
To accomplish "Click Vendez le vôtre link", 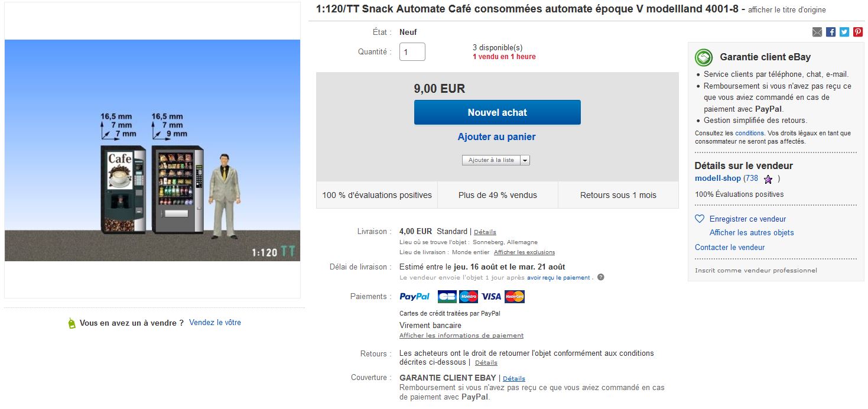I will 215,323.
